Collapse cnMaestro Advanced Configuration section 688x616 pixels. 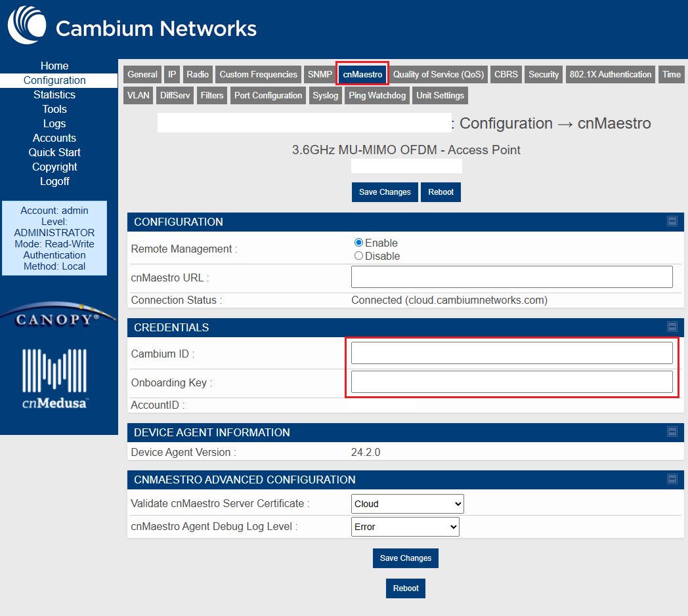click(x=672, y=479)
